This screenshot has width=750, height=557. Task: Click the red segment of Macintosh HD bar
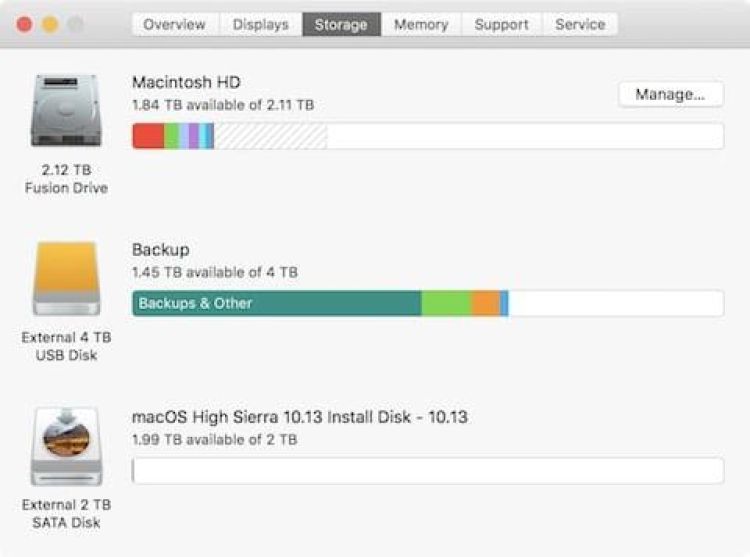click(148, 136)
